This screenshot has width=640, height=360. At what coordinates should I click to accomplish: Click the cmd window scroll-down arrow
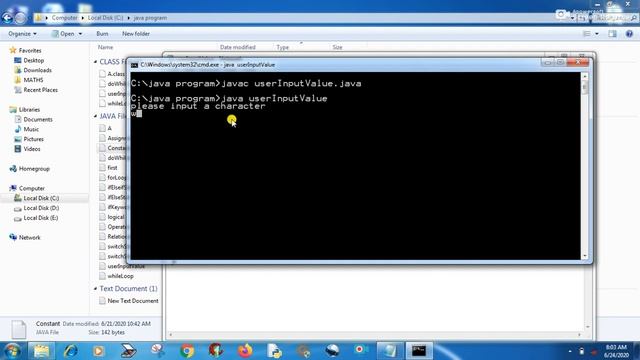(584, 256)
